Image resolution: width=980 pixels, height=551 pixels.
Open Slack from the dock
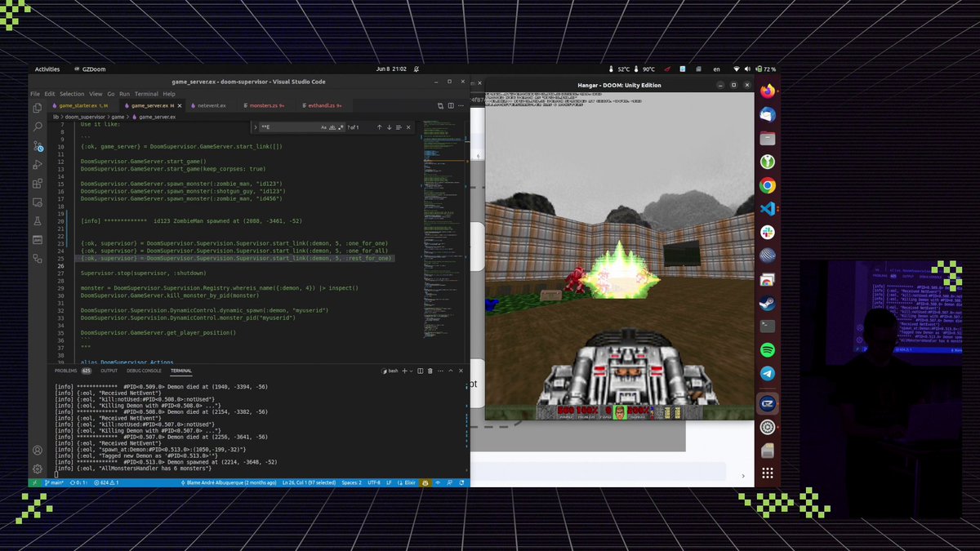(x=767, y=233)
